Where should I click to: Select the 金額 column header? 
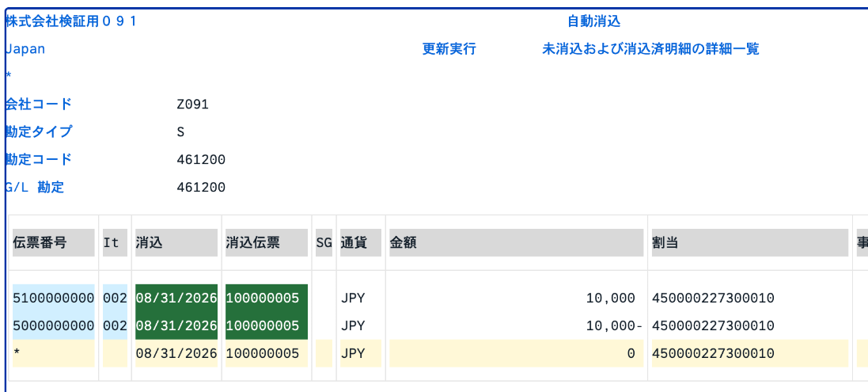[x=516, y=242]
